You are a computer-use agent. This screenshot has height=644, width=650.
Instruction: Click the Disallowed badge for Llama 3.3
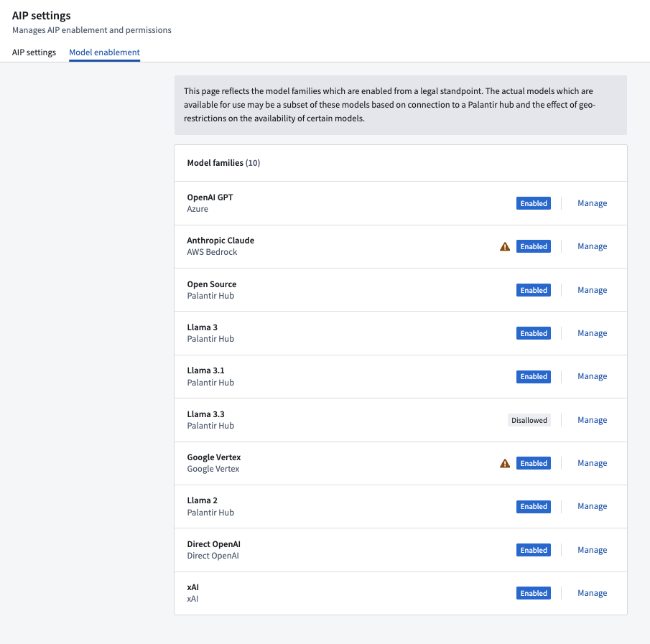coord(529,420)
